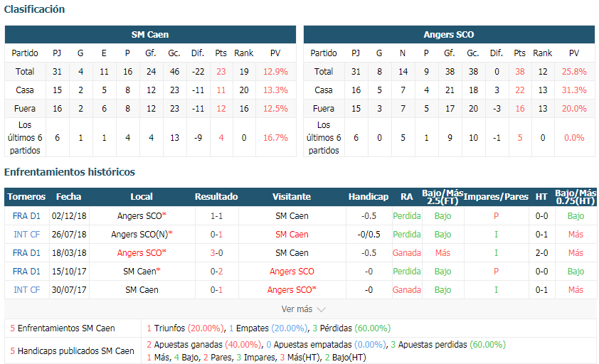Click red visitor Angers SCO* on 30/07/17
This screenshot has height=364, width=599.
292,289
